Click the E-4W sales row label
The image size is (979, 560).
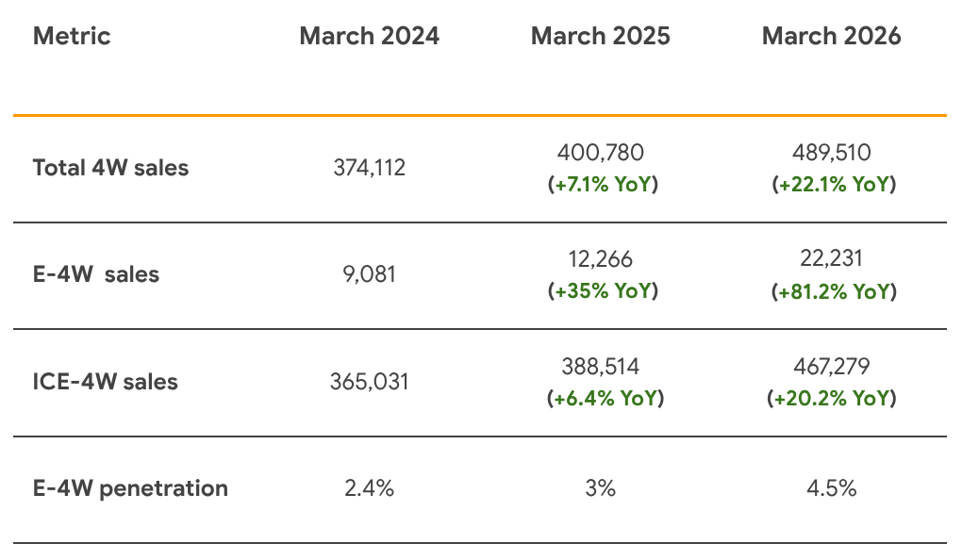(x=96, y=274)
